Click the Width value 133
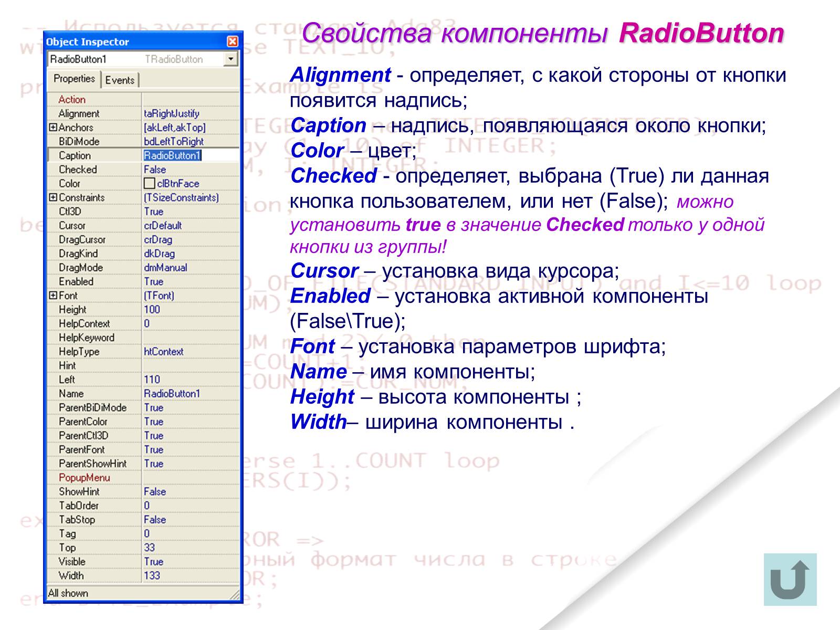The image size is (840, 630). coord(152,576)
